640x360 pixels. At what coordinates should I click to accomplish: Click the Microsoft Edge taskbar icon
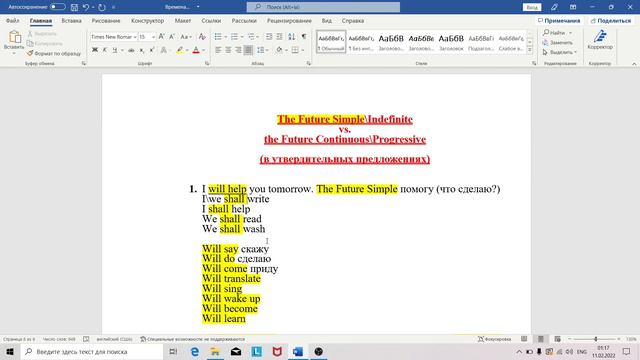point(195,351)
